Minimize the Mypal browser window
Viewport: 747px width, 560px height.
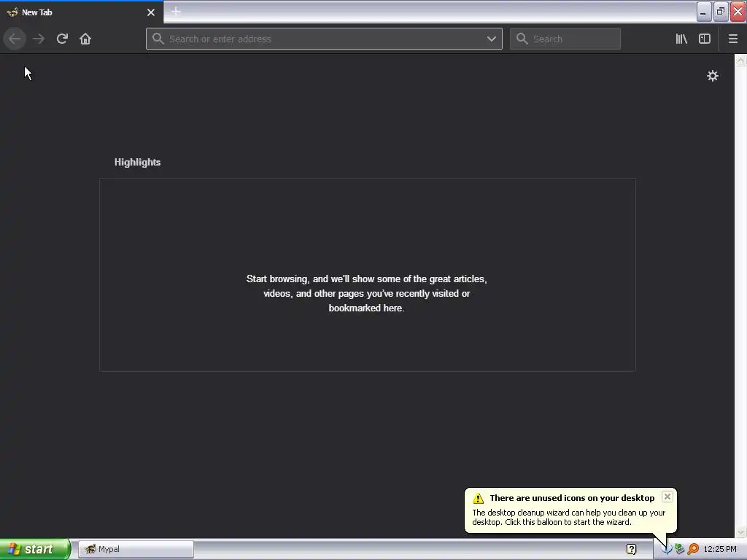coord(704,12)
